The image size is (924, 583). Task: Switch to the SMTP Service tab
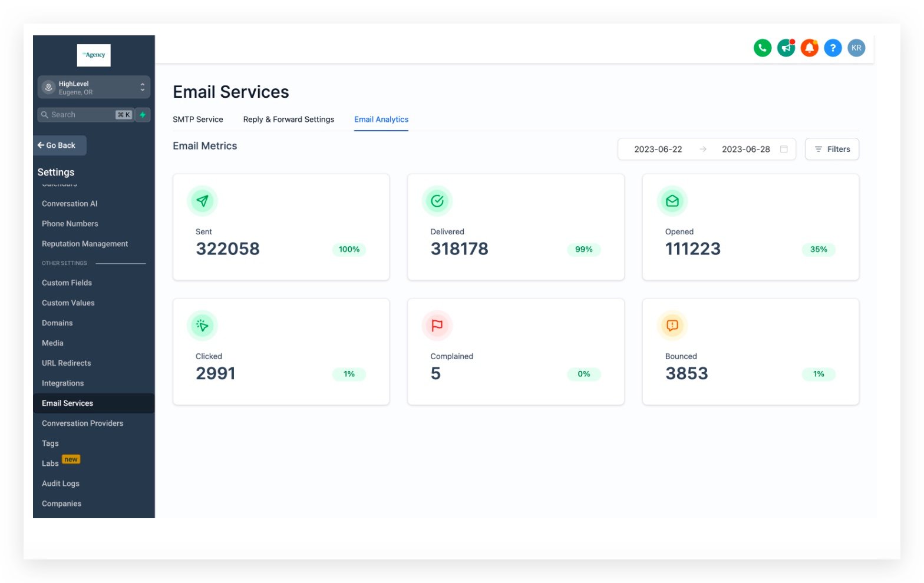click(x=197, y=119)
